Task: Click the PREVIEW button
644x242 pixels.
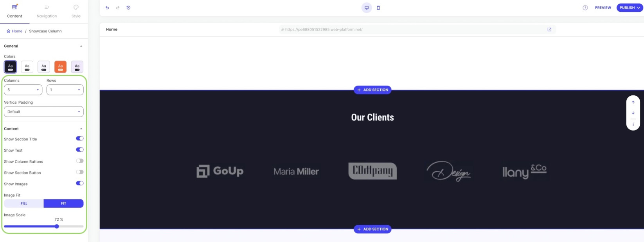Action: click(603, 8)
